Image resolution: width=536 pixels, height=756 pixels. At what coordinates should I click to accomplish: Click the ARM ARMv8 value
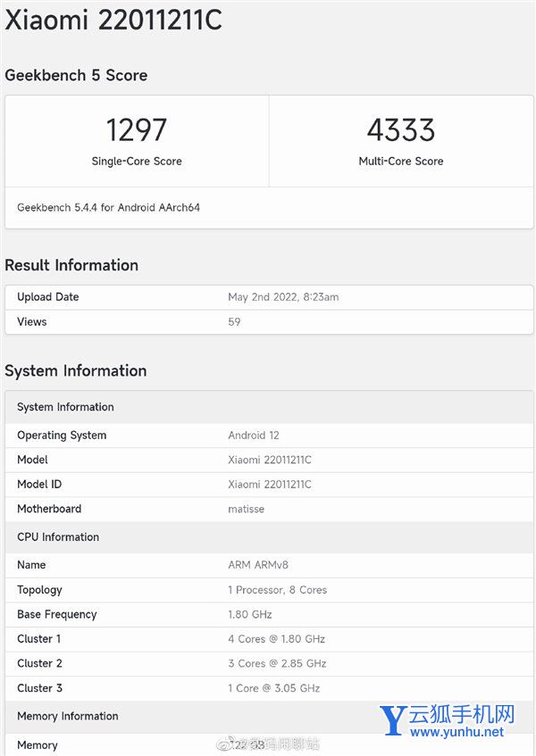click(x=258, y=565)
